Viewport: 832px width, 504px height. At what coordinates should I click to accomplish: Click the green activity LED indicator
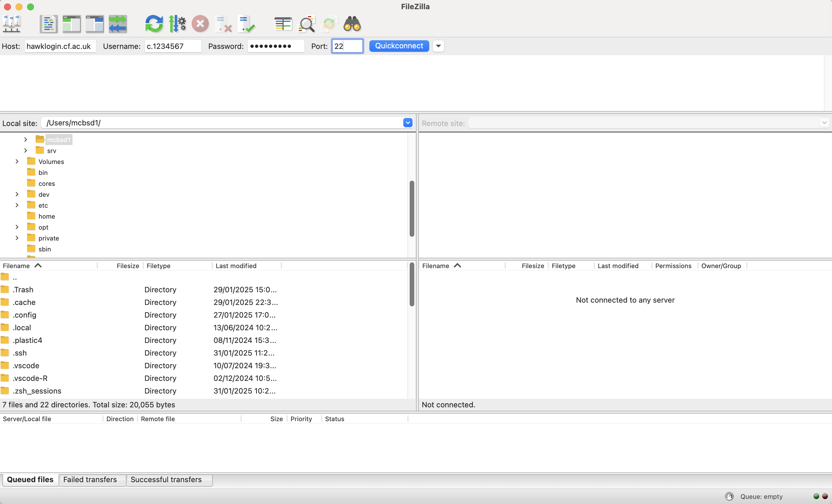[816, 496]
